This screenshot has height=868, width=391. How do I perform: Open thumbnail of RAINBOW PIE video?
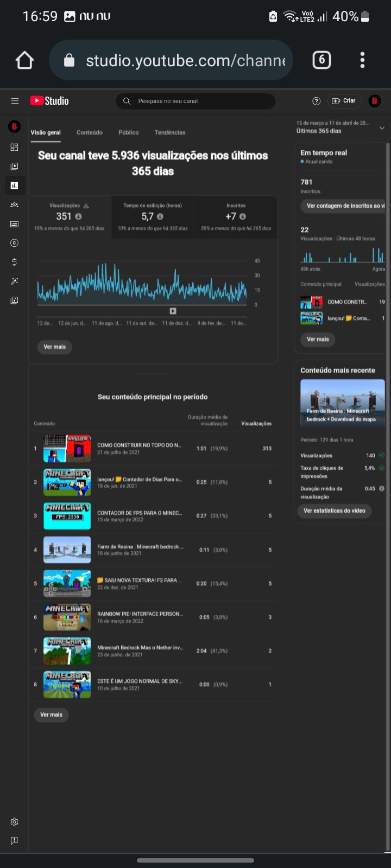(x=67, y=617)
